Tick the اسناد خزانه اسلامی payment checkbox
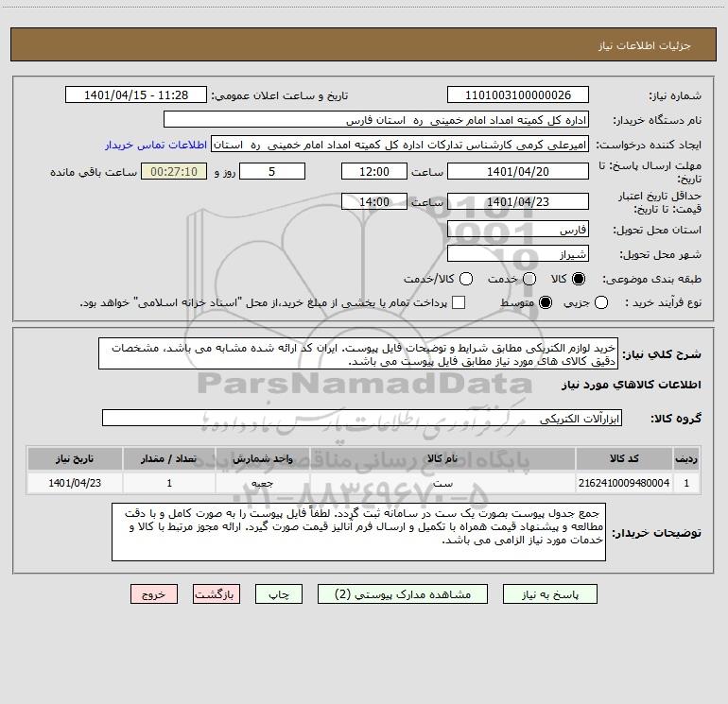The height and width of the screenshot is (704, 728). click(x=459, y=302)
